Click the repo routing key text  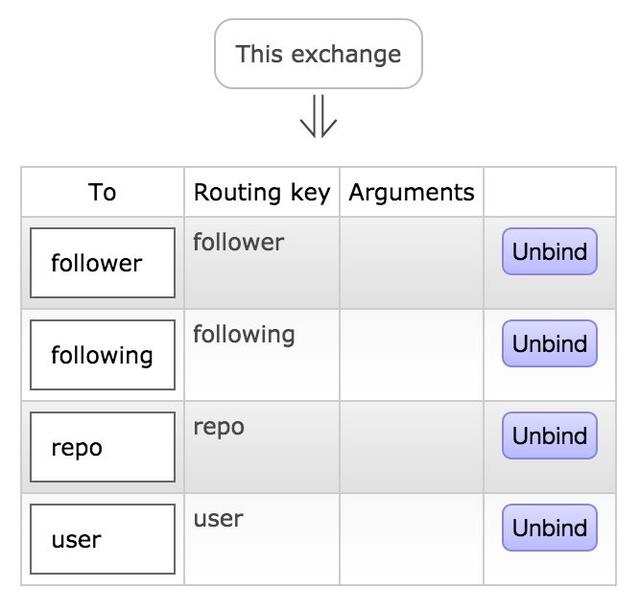[x=219, y=428]
